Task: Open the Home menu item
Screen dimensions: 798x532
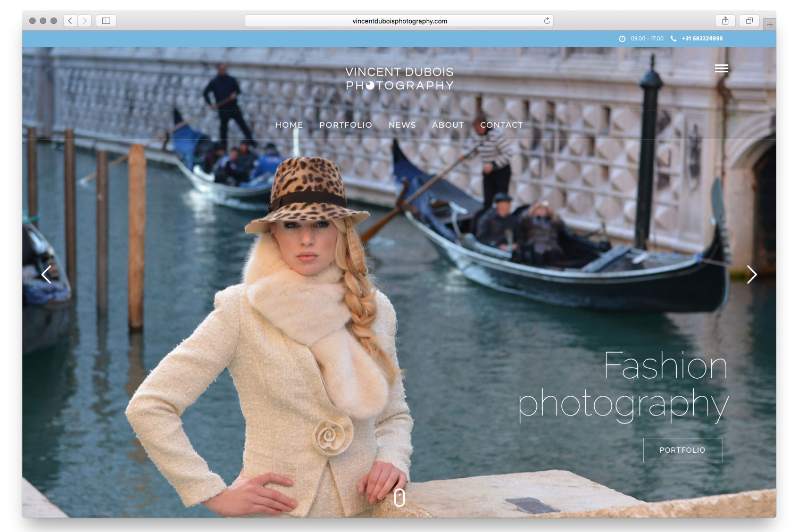Action: point(289,124)
